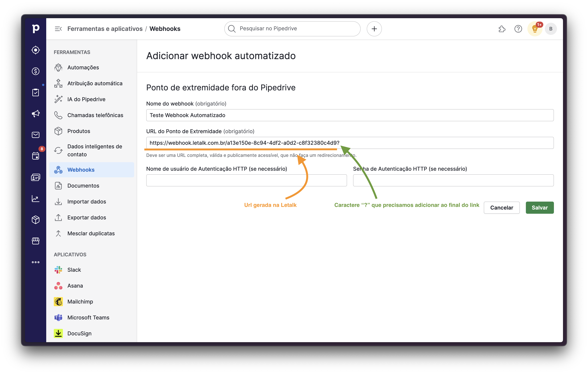This screenshot has height=374, width=588.
Task: Open the user avatar B menu
Action: [x=551, y=29]
